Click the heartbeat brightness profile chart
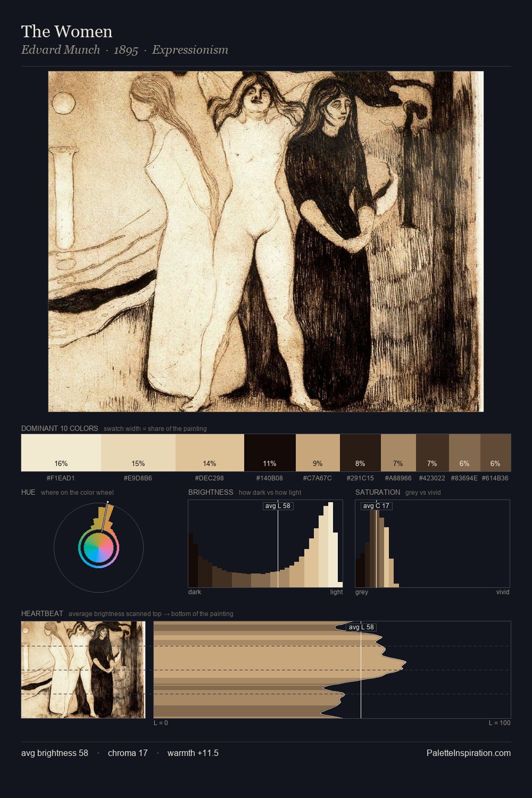The image size is (532, 798). 332,670
